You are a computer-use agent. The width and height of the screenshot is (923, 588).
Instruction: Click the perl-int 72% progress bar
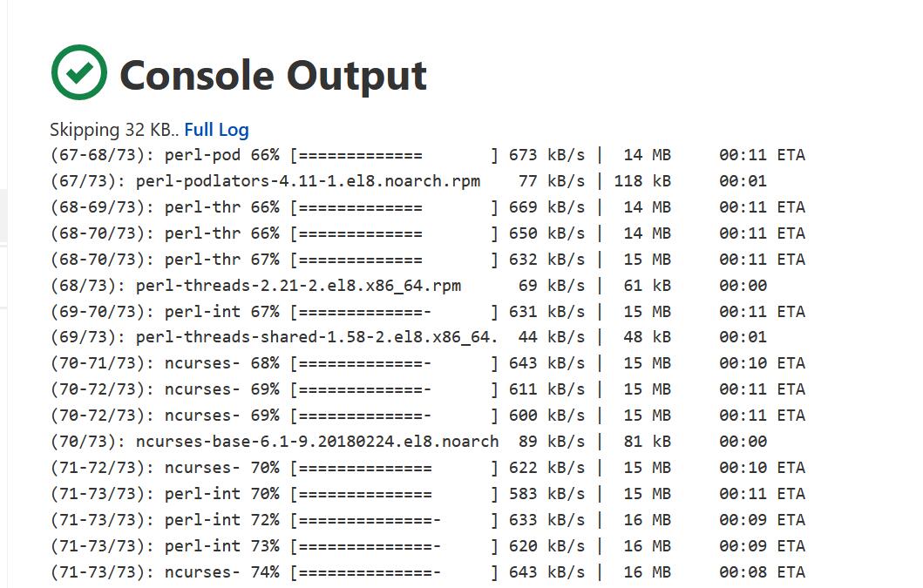pos(394,520)
